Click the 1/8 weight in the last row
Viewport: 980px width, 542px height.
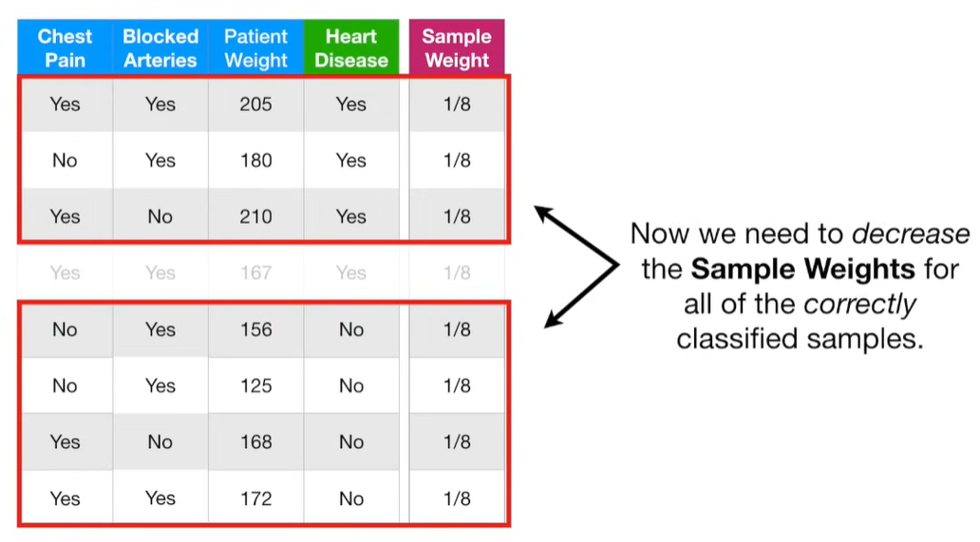(457, 498)
